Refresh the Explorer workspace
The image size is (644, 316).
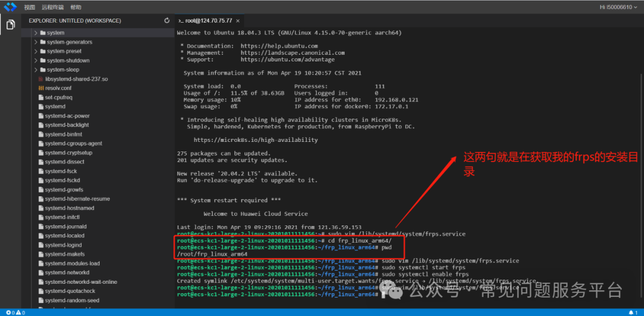pos(167,20)
